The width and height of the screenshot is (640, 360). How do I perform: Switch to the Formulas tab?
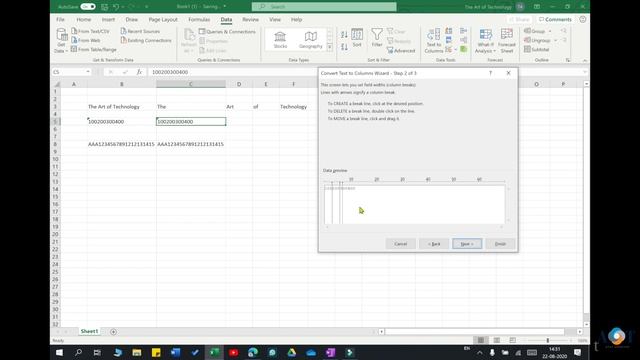(x=199, y=19)
